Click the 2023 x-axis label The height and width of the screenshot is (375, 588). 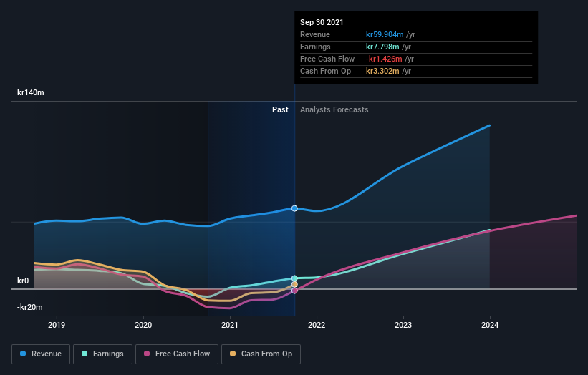[x=403, y=325]
